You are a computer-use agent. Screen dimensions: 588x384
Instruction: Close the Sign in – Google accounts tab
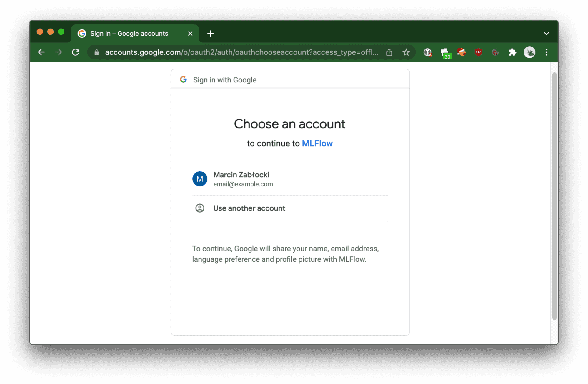click(190, 34)
